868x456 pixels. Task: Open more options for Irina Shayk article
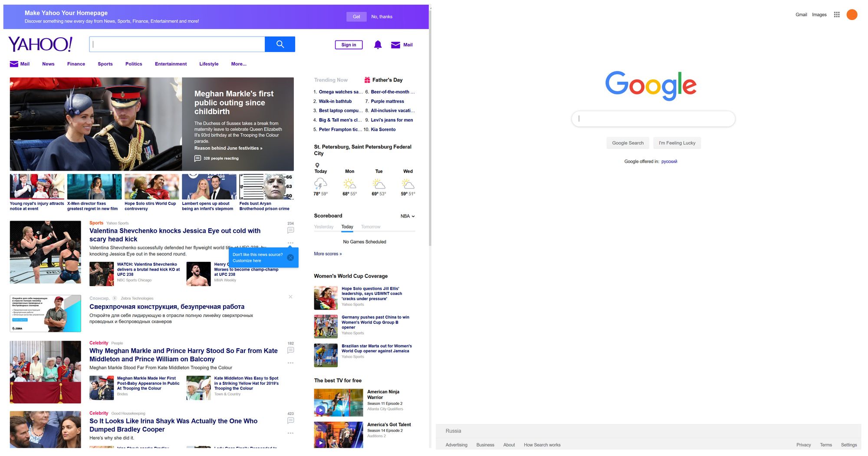pos(291,433)
